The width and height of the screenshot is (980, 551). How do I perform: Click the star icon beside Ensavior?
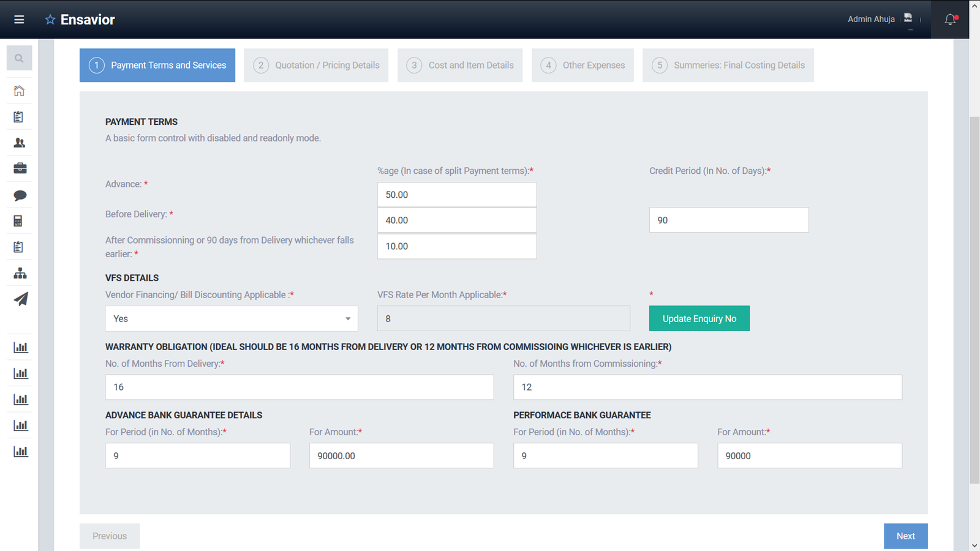click(x=50, y=20)
